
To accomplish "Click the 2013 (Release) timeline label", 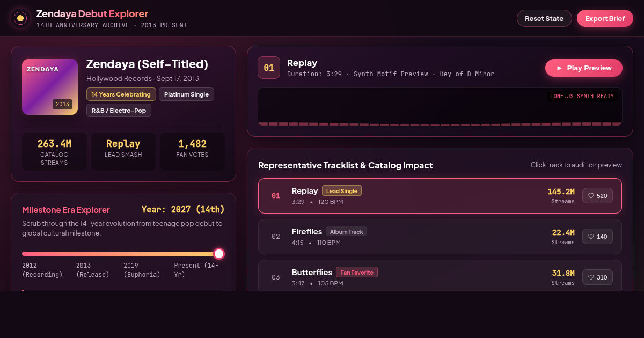I will [92, 270].
